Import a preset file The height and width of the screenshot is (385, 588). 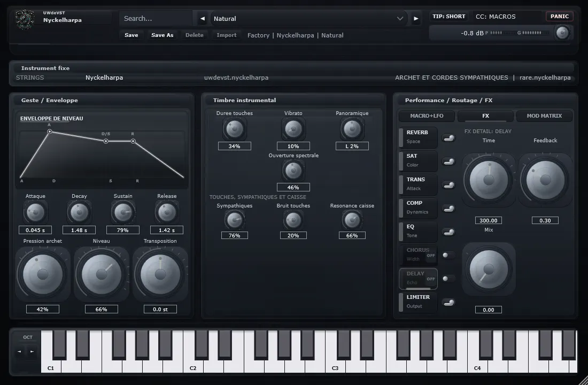tap(227, 35)
